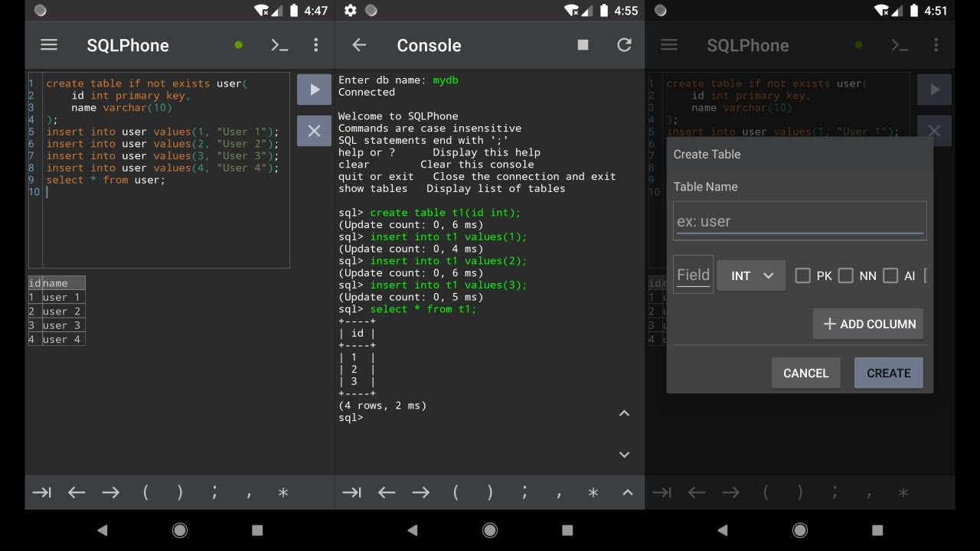This screenshot has height=551, width=980.
Task: Insert comma in Console shortcut bar
Action: (x=559, y=496)
